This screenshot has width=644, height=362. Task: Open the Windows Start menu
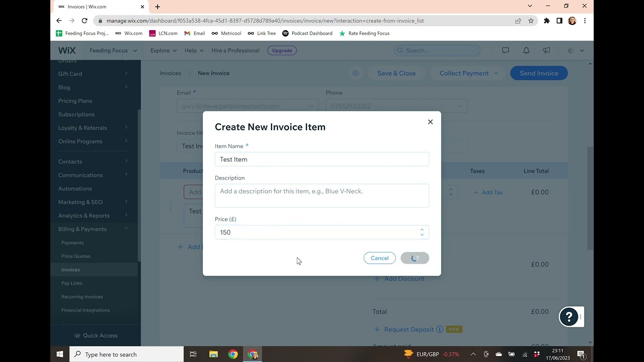click(60, 354)
